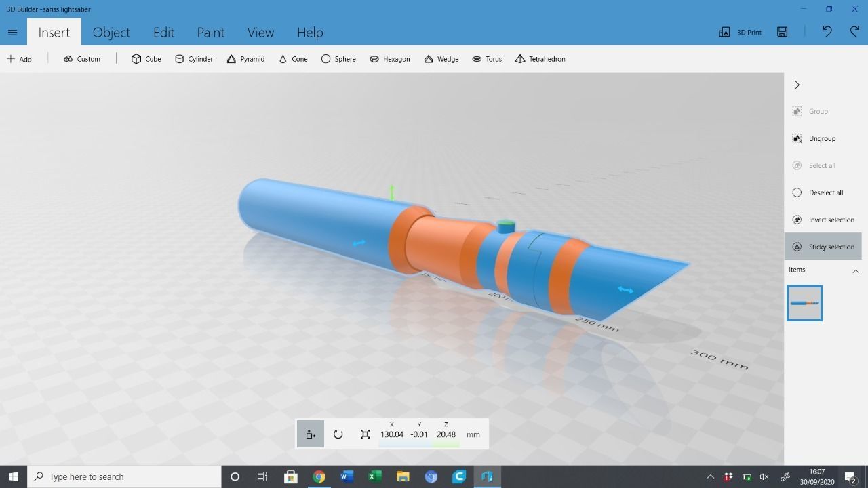The image size is (868, 488).
Task: Click the Z position value field
Action: click(x=446, y=434)
